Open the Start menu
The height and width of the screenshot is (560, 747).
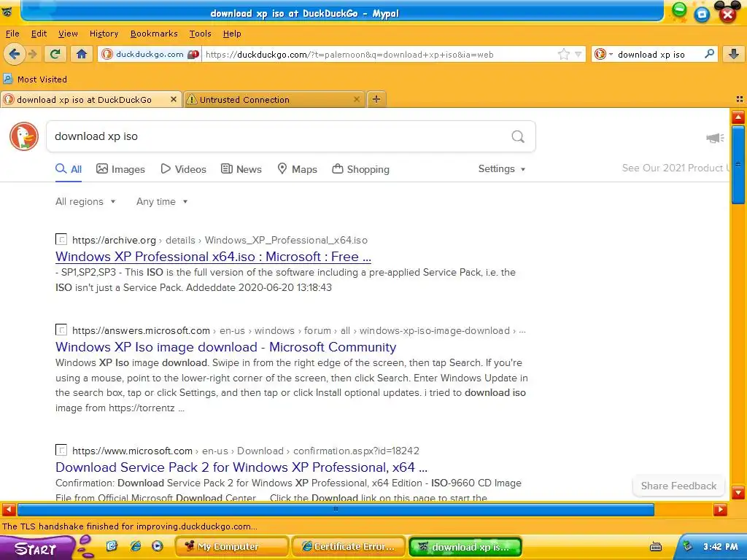(x=36, y=548)
